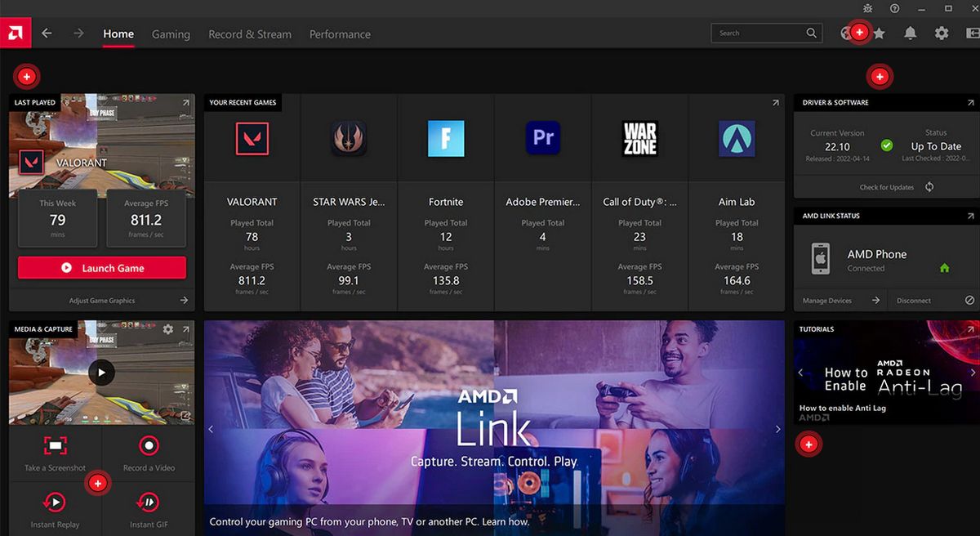Open the Performance tab
Viewport: 980px width, 536px height.
(x=340, y=34)
